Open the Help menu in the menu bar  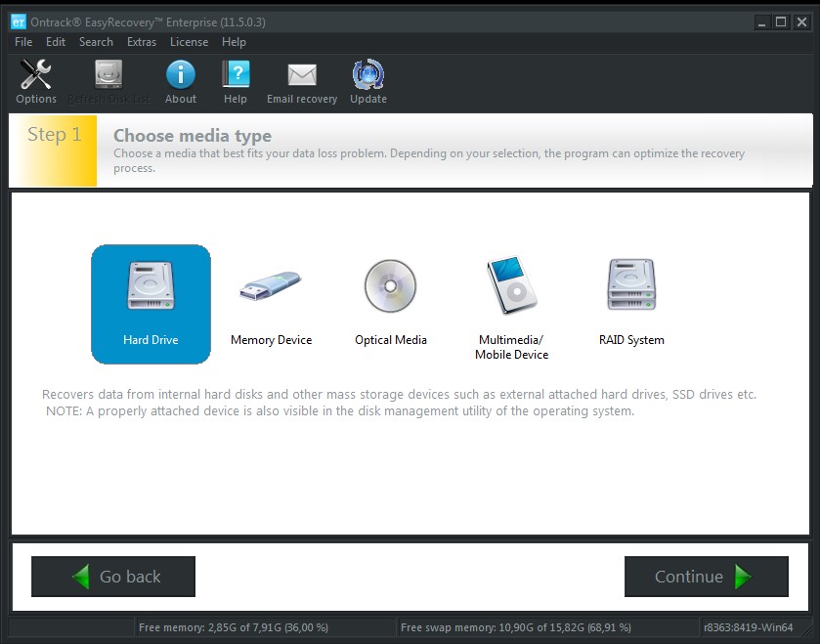point(234,42)
